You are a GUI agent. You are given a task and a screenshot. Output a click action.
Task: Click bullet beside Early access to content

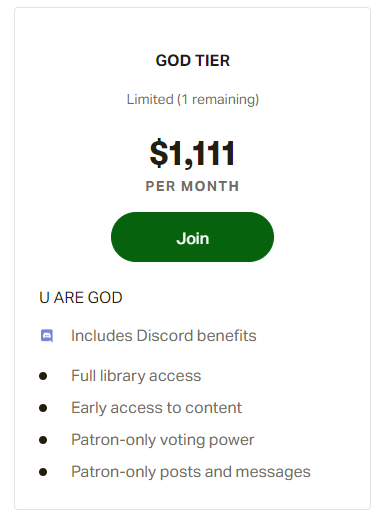pyautogui.click(x=43, y=408)
